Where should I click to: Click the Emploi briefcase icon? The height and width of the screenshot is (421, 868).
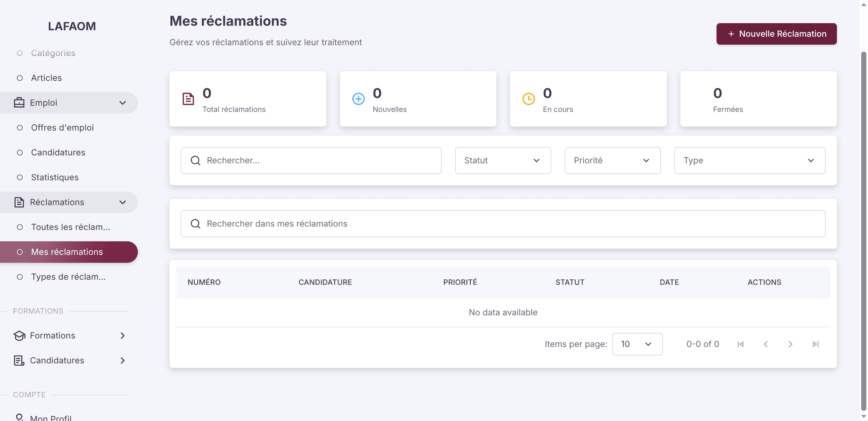coord(19,103)
